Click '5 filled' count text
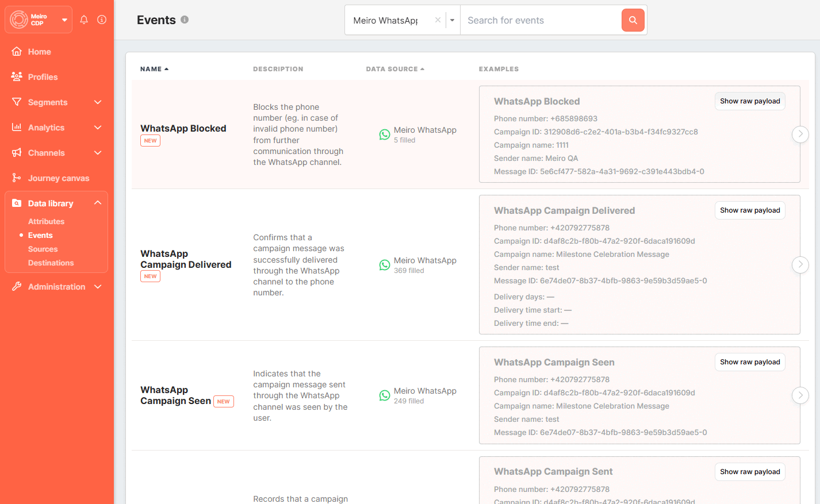 click(x=404, y=140)
